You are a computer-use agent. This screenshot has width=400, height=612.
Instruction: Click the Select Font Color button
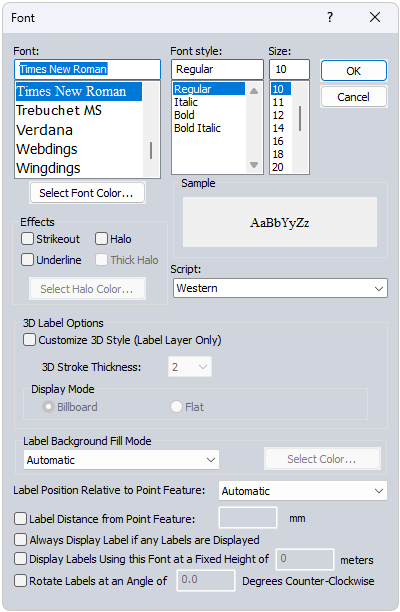[x=87, y=193]
